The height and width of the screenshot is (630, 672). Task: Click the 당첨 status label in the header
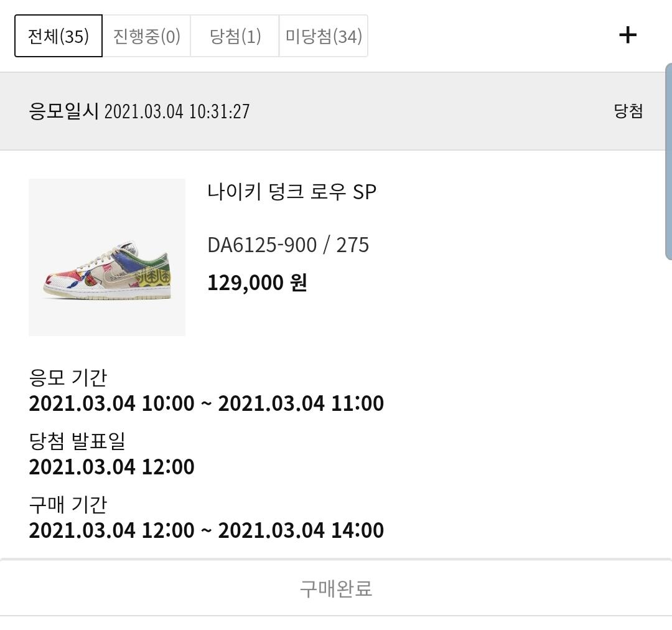point(628,111)
